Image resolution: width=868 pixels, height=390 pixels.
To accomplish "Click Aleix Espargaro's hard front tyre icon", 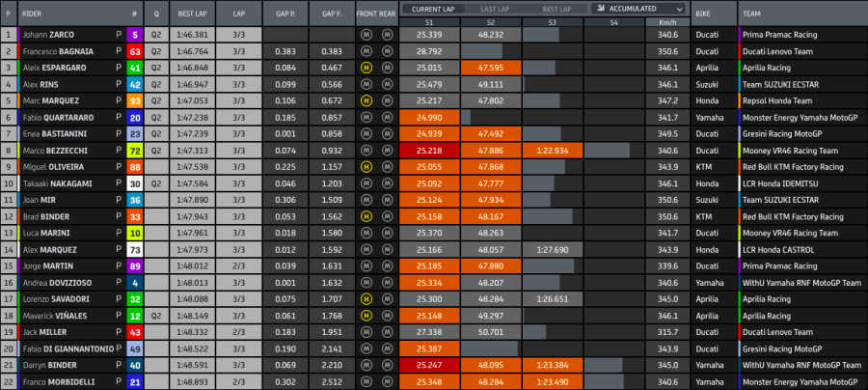I will pos(366,69).
